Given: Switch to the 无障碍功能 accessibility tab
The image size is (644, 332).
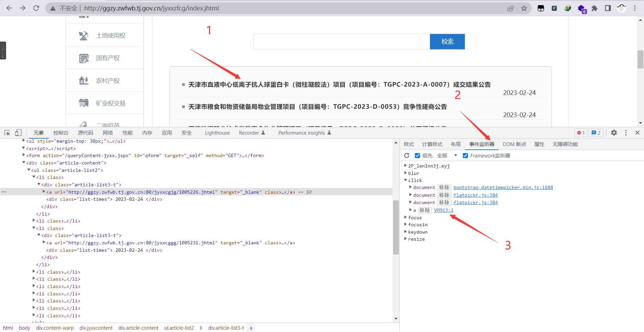Looking at the screenshot, I should click(x=565, y=144).
